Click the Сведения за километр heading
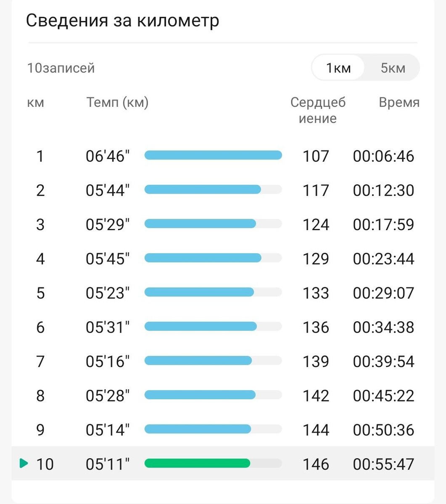This screenshot has height=504, width=446. coord(122,20)
